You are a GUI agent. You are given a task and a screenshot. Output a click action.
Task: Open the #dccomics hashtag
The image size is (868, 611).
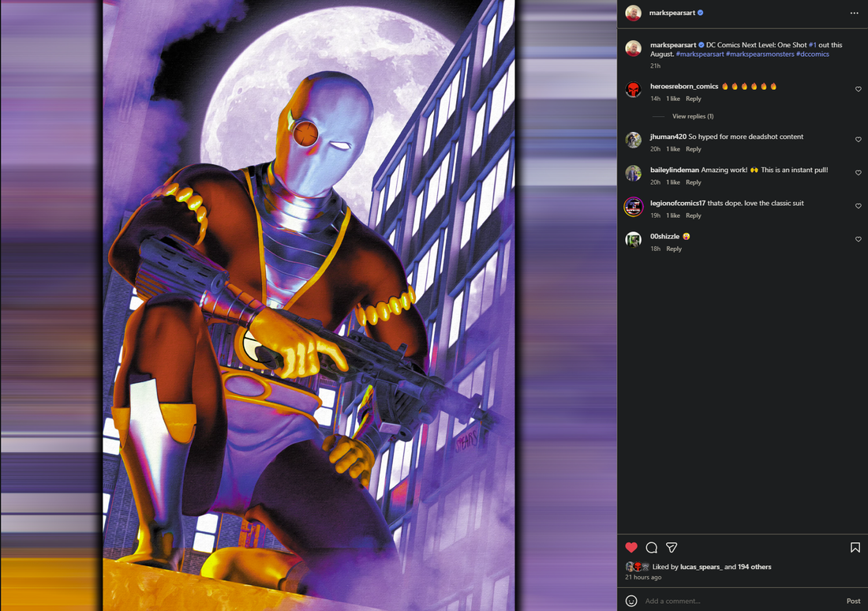812,54
